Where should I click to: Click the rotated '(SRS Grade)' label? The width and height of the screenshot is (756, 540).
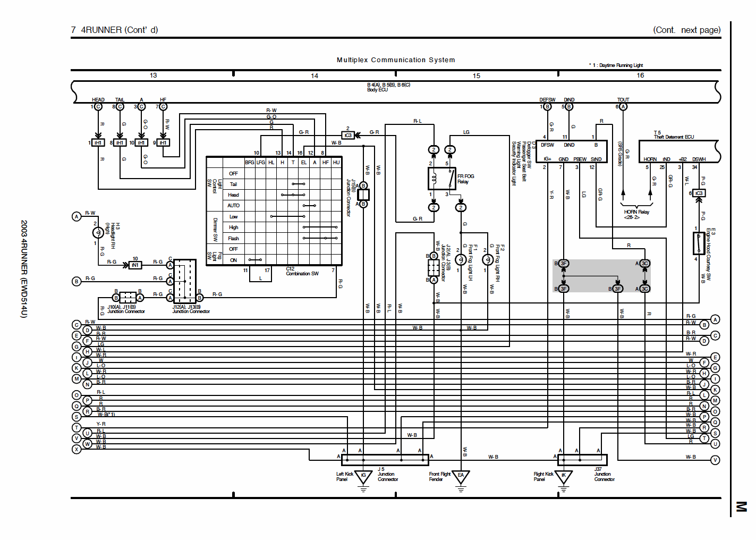coord(619,154)
